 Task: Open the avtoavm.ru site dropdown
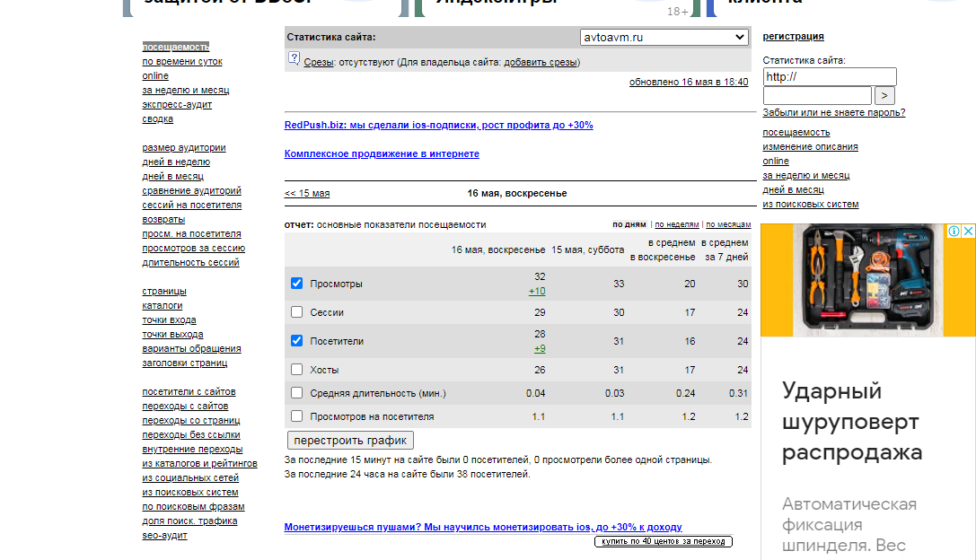tap(664, 37)
